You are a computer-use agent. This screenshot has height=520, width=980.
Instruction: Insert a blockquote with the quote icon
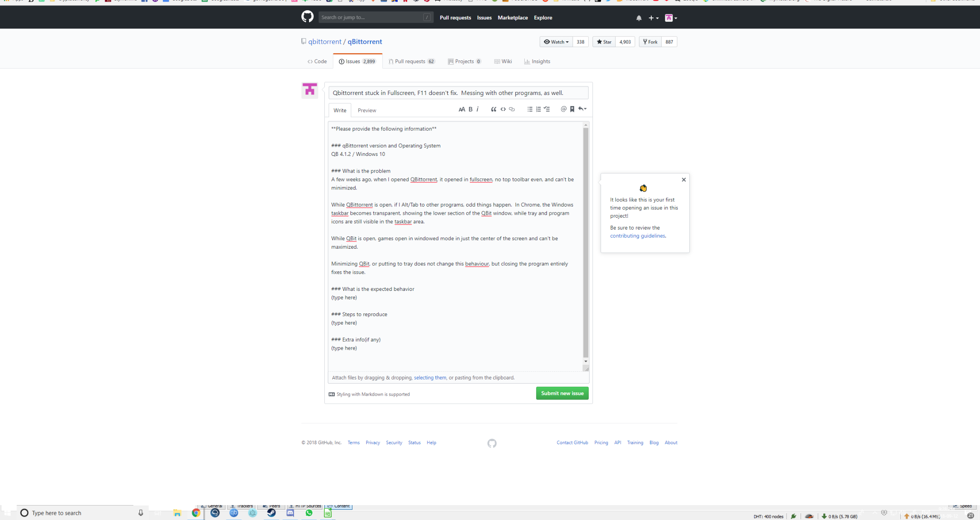[494, 109]
